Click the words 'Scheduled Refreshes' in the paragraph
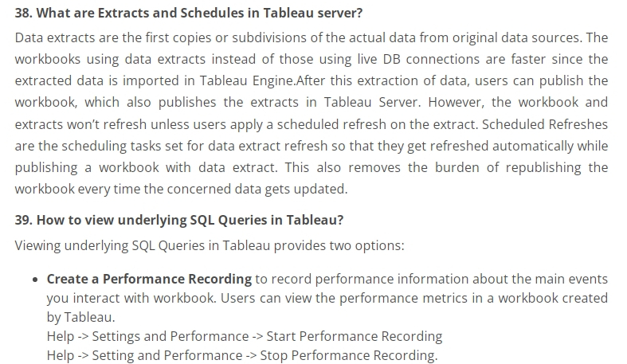Viewport: 627px width, 364px height. pyautogui.click(x=545, y=124)
